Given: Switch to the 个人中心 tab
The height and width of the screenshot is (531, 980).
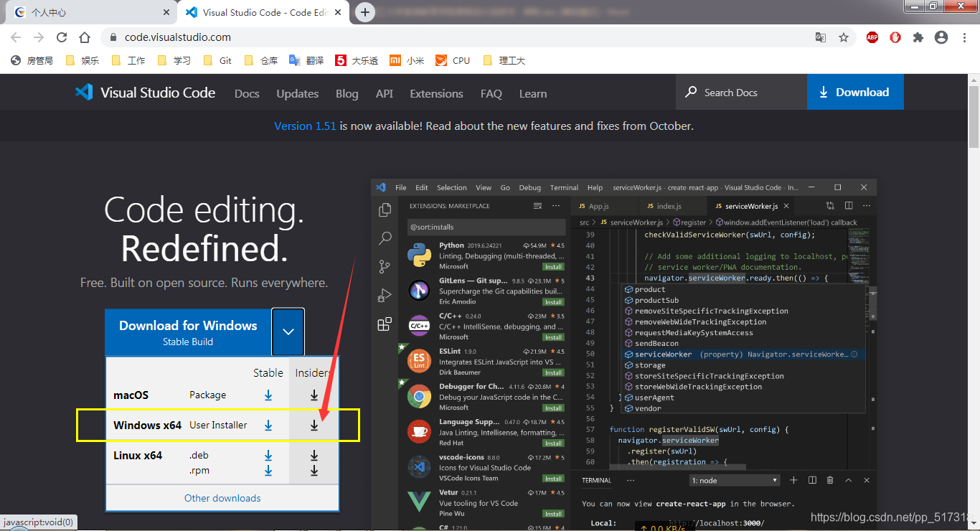Looking at the screenshot, I should click(90, 12).
